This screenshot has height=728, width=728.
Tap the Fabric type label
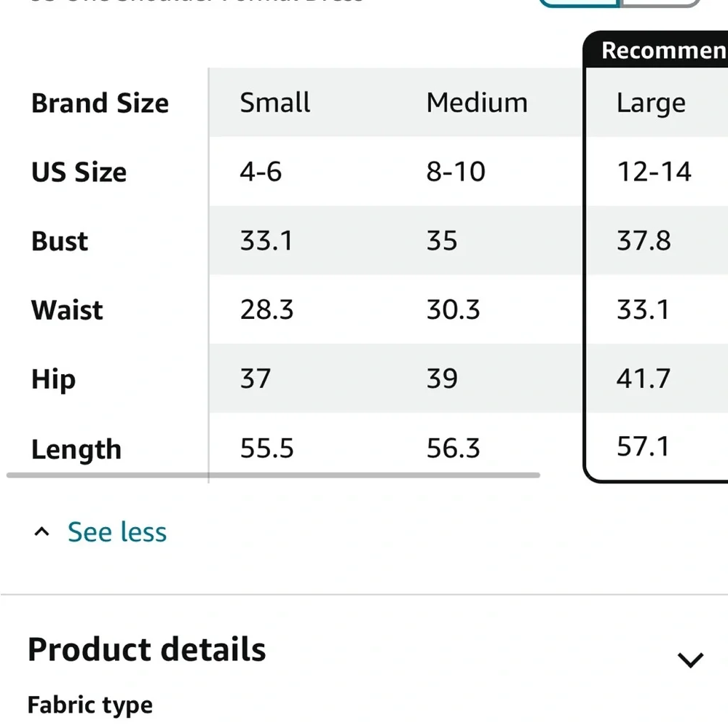pos(90,705)
